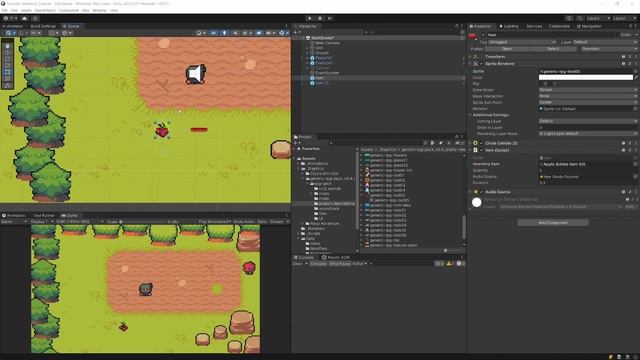Viewport: 640px width, 360px height.
Task: Click prefab Select button
Action: pos(553,49)
